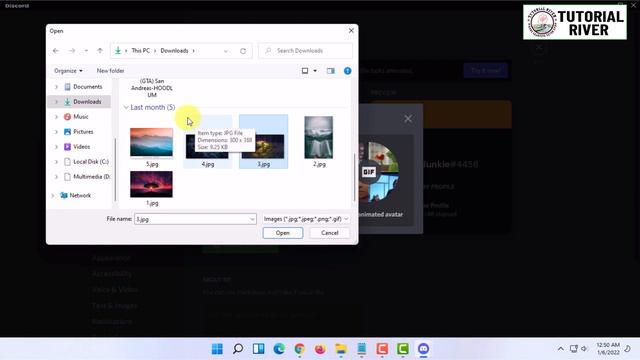Image resolution: width=640 pixels, height=360 pixels.
Task: Open Task View widgets icon in taskbar
Action: 258,349
